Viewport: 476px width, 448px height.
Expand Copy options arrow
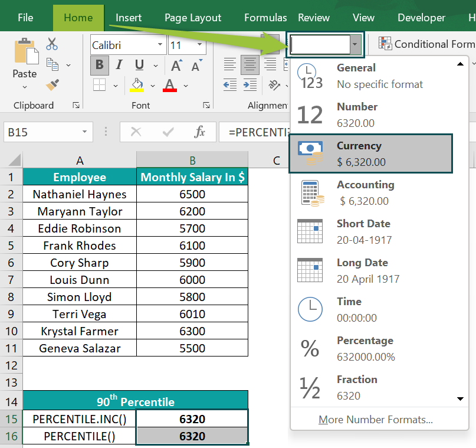click(68, 65)
